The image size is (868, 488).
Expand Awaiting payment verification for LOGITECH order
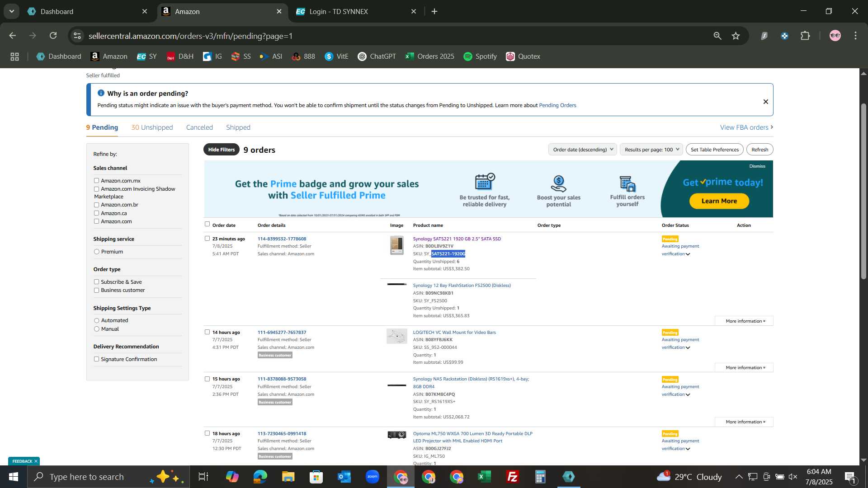point(688,347)
